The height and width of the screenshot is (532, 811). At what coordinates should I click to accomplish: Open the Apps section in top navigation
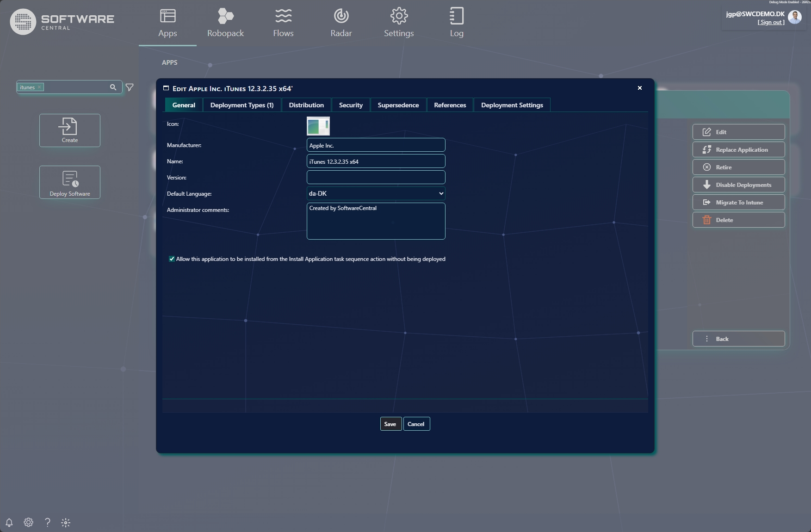[x=167, y=23]
